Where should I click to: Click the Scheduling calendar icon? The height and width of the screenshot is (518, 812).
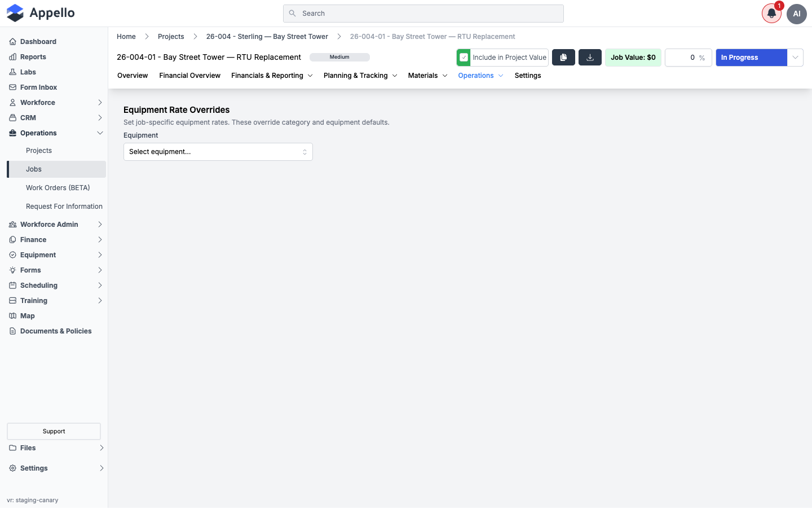tap(12, 286)
